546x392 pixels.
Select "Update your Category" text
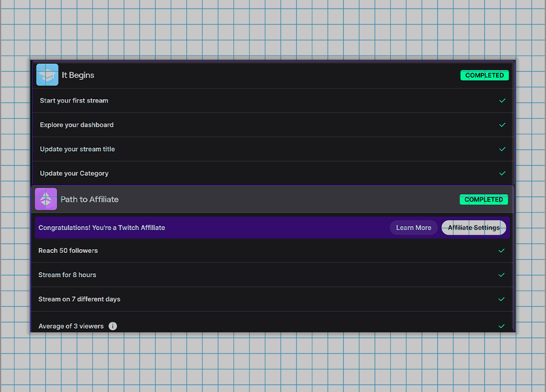click(74, 173)
